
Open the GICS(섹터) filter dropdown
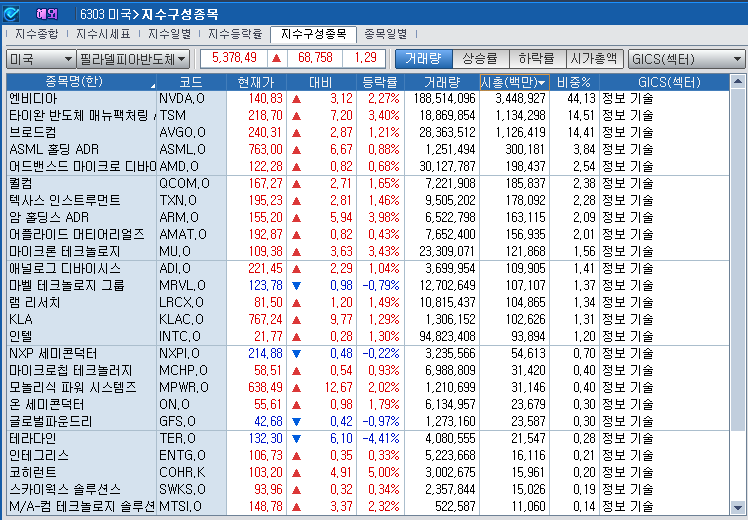(x=686, y=59)
